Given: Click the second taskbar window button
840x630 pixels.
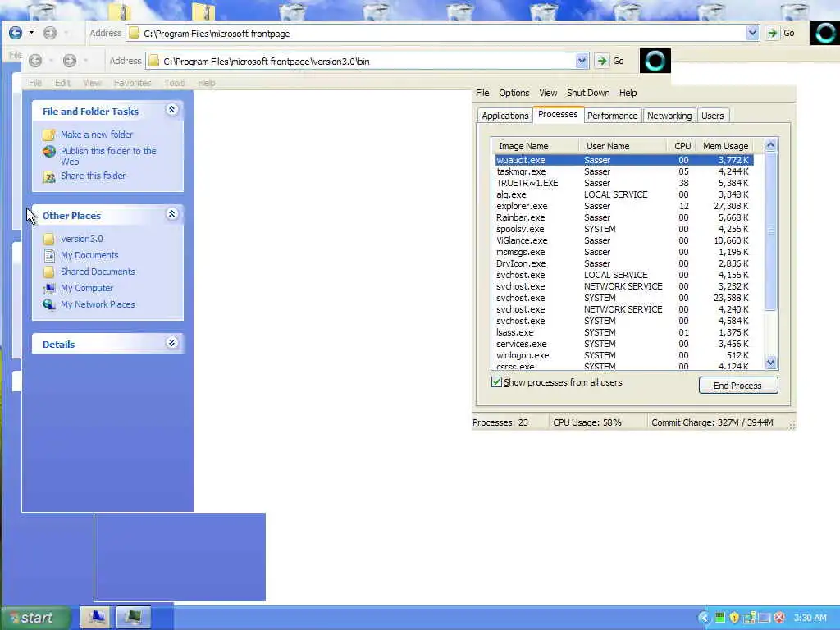Looking at the screenshot, I should click(x=134, y=617).
